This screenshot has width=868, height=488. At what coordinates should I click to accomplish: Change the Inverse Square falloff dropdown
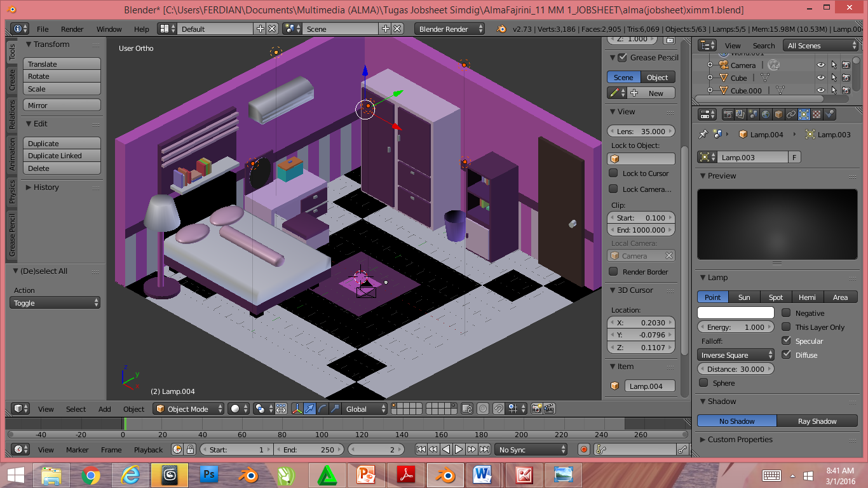coord(735,355)
